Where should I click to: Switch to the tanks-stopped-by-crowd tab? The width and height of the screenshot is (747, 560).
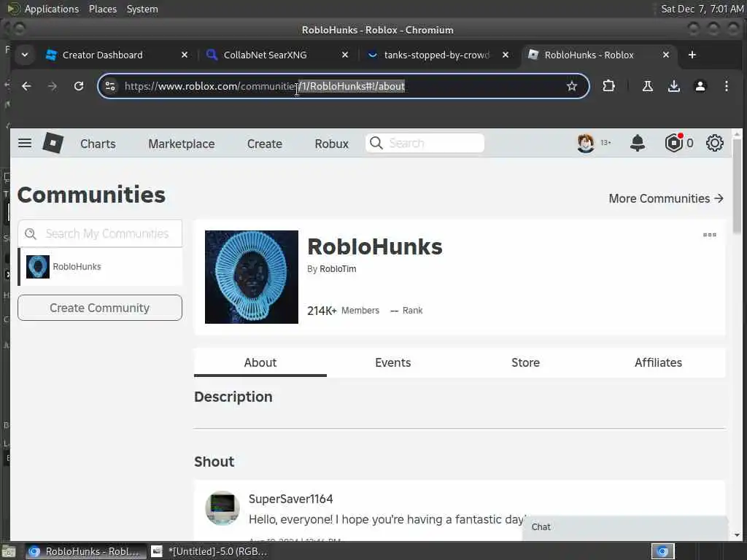(437, 55)
